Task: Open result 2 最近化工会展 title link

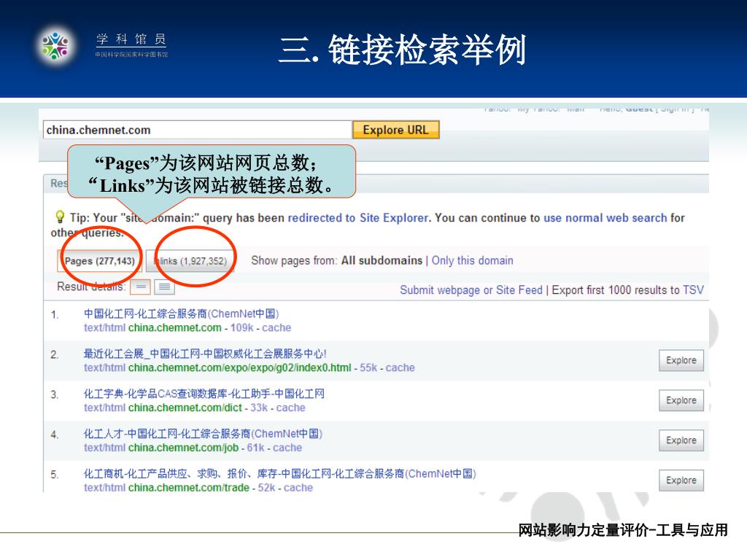Action: point(205,354)
